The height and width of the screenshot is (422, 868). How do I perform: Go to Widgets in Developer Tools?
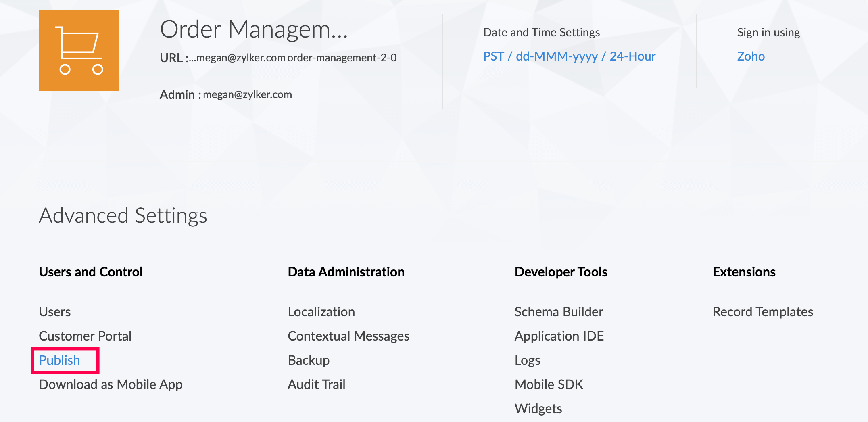[x=538, y=409]
